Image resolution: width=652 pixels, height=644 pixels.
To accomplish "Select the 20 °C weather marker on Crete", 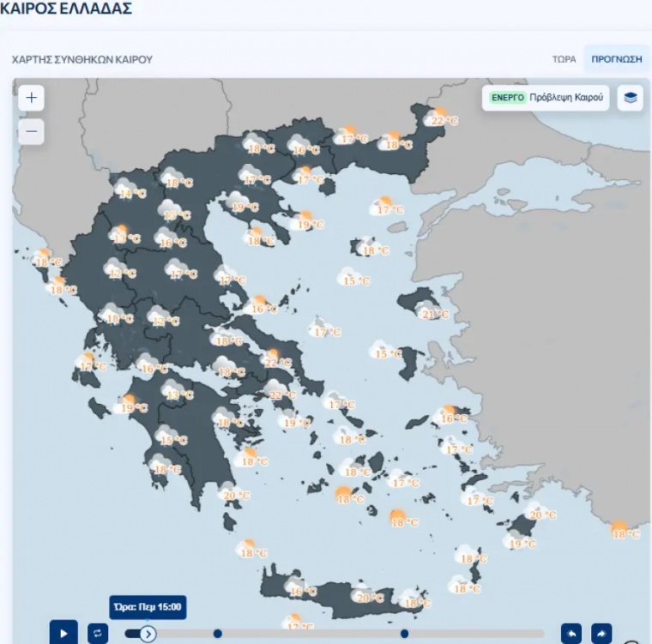I will pyautogui.click(x=364, y=594).
